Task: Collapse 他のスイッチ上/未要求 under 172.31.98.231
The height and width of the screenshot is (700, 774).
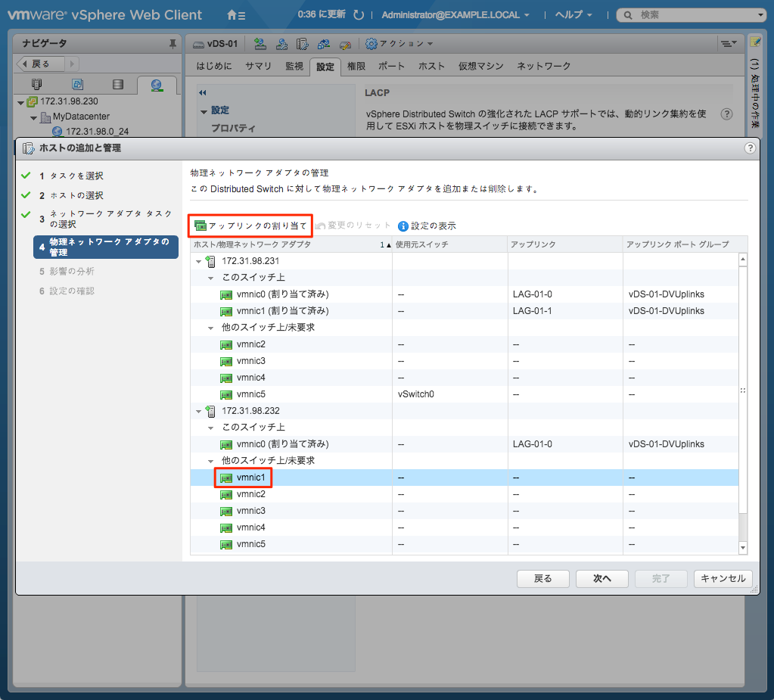Action: (x=211, y=328)
